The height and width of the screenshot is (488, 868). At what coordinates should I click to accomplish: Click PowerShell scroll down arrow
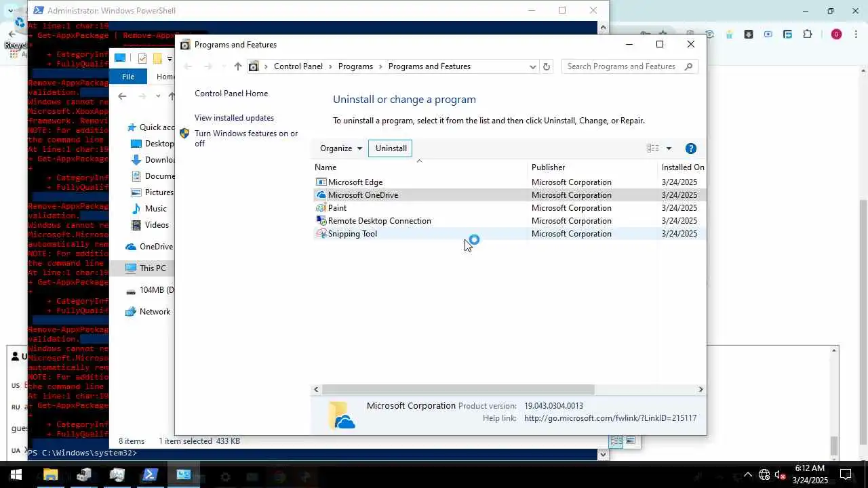pos(603,454)
